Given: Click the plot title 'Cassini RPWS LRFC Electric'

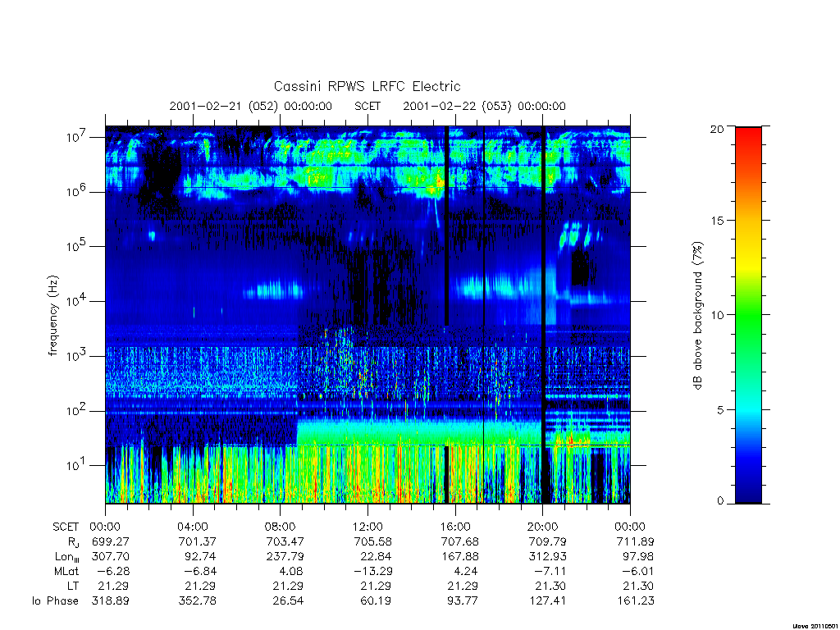Looking at the screenshot, I should coord(367,86).
